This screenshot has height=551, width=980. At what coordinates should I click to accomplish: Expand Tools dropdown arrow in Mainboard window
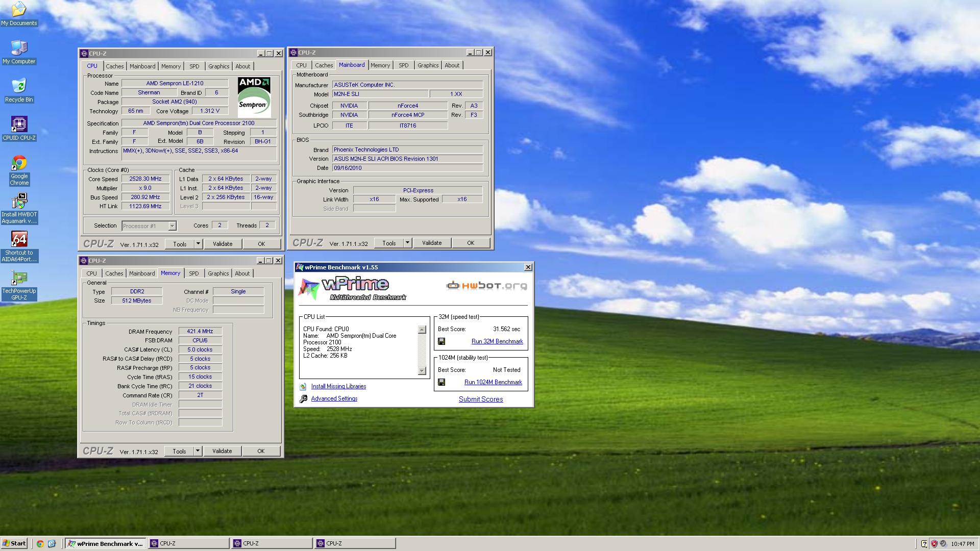coord(407,243)
